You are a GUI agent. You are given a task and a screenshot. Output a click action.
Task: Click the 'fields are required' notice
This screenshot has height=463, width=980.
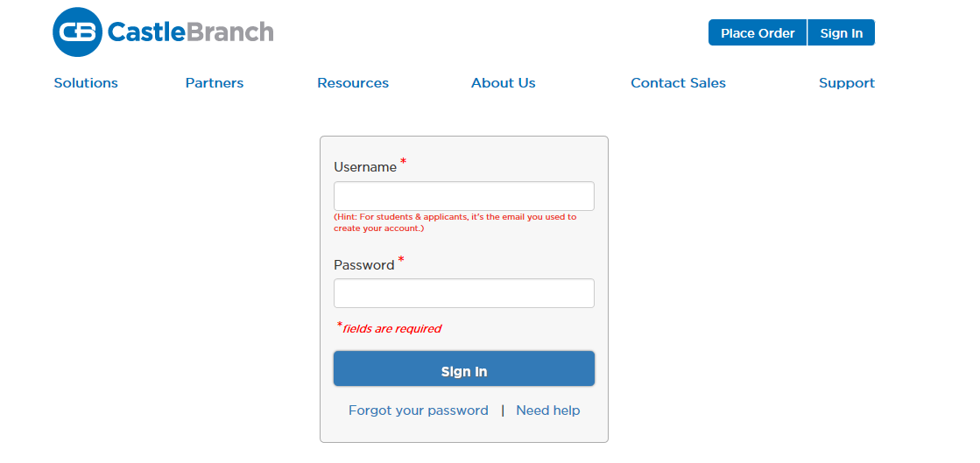[x=391, y=329]
